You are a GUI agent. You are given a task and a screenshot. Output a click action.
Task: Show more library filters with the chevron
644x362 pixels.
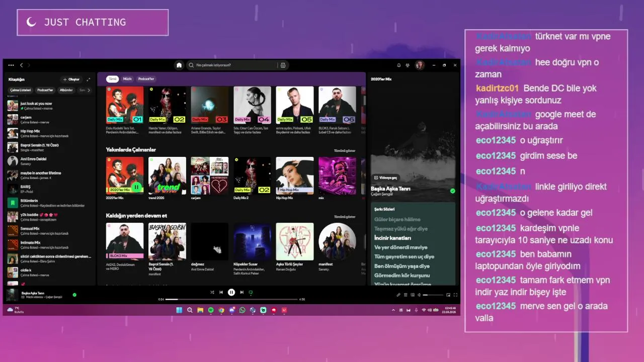click(x=89, y=90)
